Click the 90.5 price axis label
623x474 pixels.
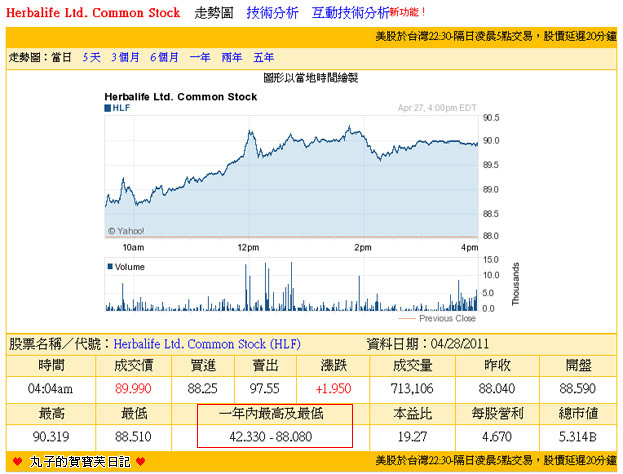pyautogui.click(x=491, y=118)
